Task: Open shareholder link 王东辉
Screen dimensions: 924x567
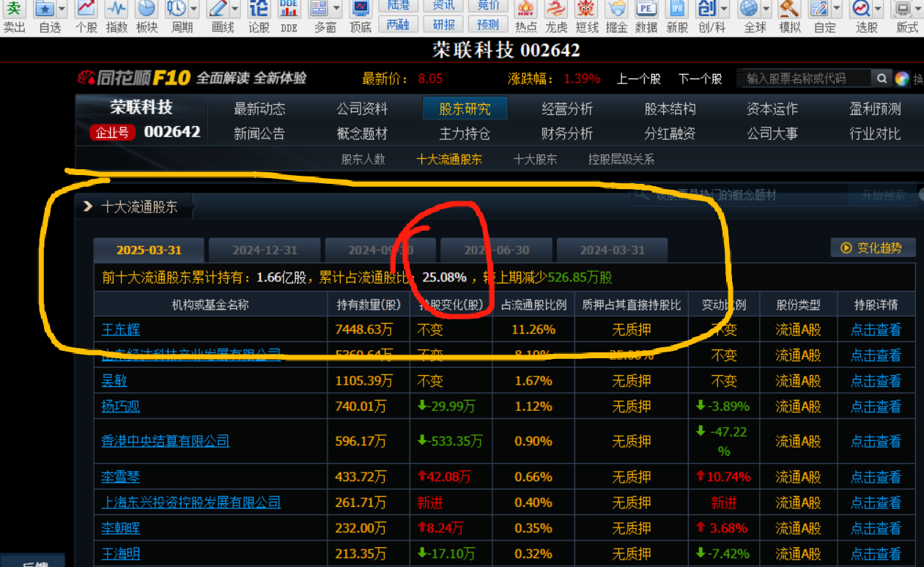Action: click(120, 330)
